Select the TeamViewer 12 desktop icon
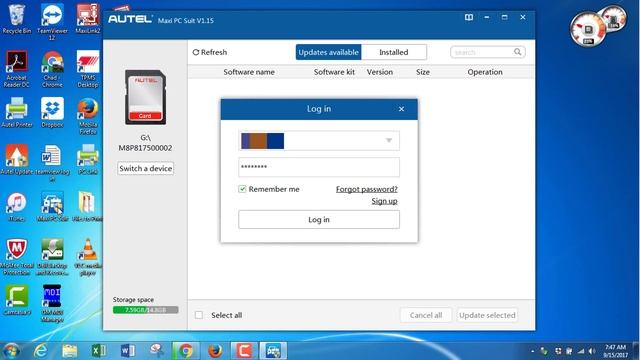This screenshot has width=640, height=360. click(x=52, y=21)
